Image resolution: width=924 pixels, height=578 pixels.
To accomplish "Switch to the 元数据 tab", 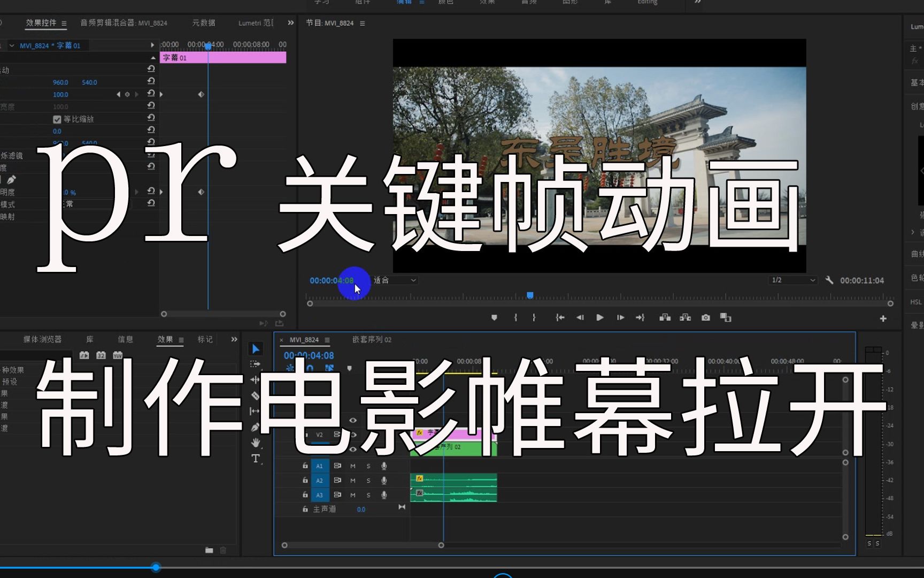I will click(x=205, y=22).
